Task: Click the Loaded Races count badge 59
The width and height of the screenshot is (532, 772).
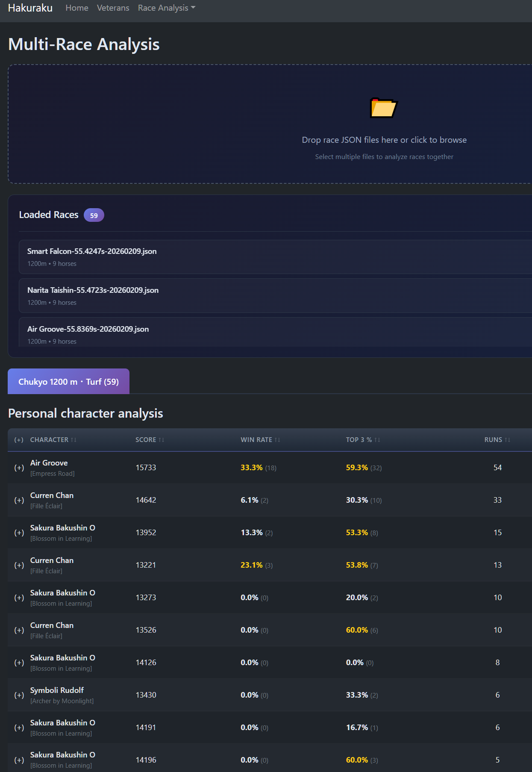Action: (94, 215)
